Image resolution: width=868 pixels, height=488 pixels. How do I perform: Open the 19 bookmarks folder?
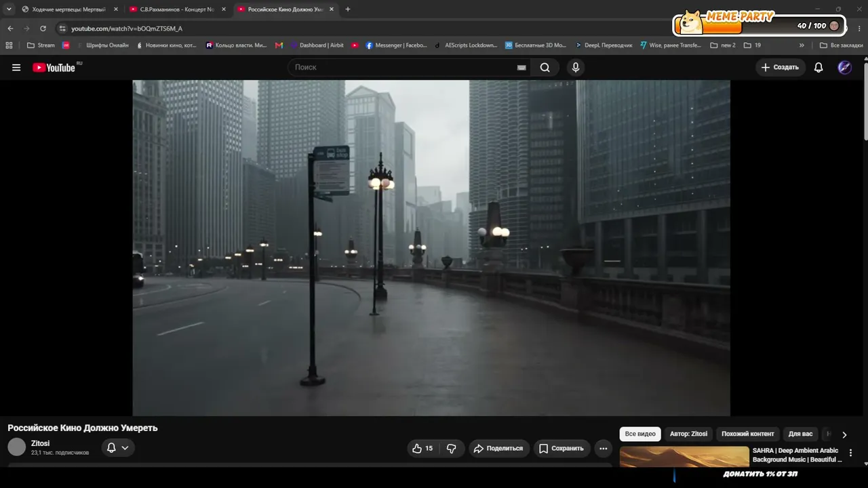coord(752,45)
